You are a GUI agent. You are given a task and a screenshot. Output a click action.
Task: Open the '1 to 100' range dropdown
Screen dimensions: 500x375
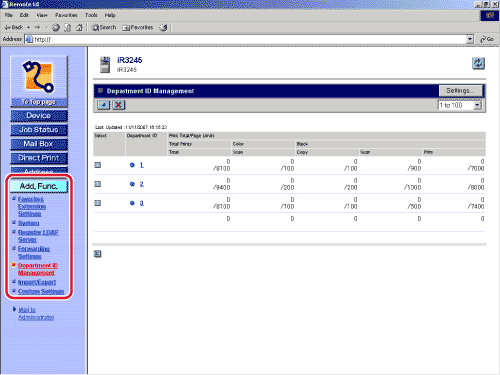(x=477, y=105)
